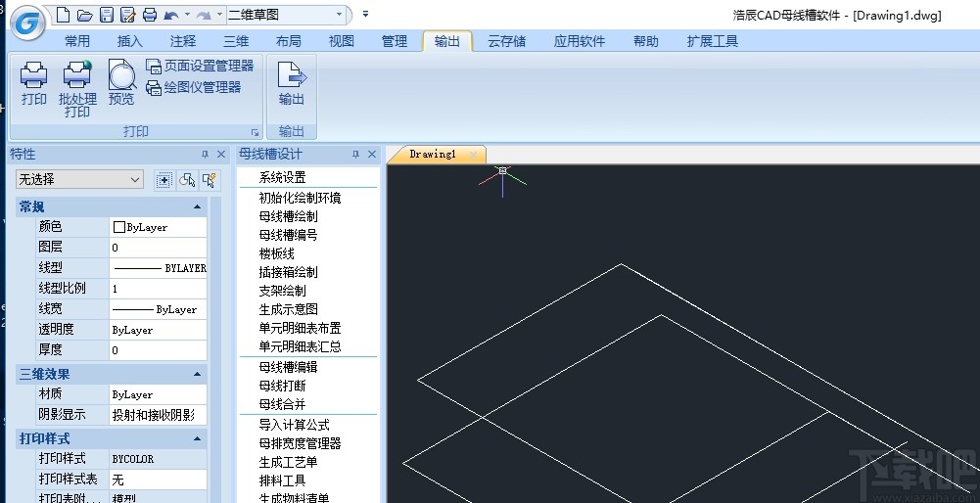Click the 阴影显示 value field
This screenshot has width=980, height=503.
[158, 415]
